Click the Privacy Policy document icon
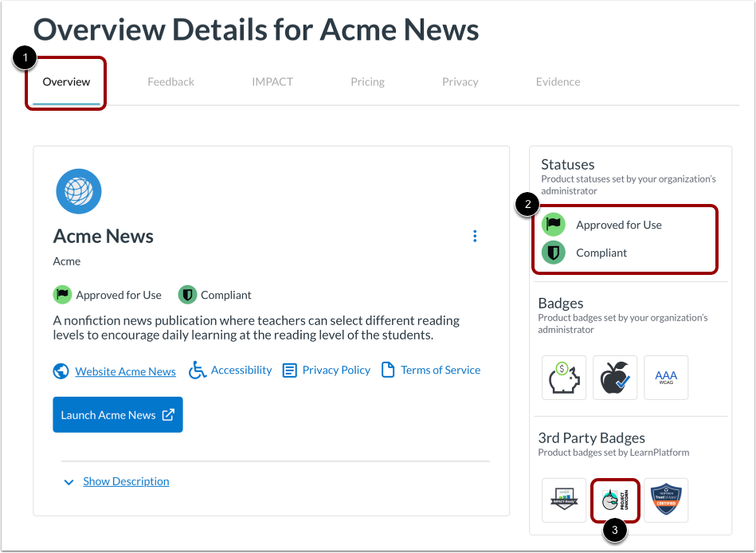The width and height of the screenshot is (756, 553). coord(289,371)
